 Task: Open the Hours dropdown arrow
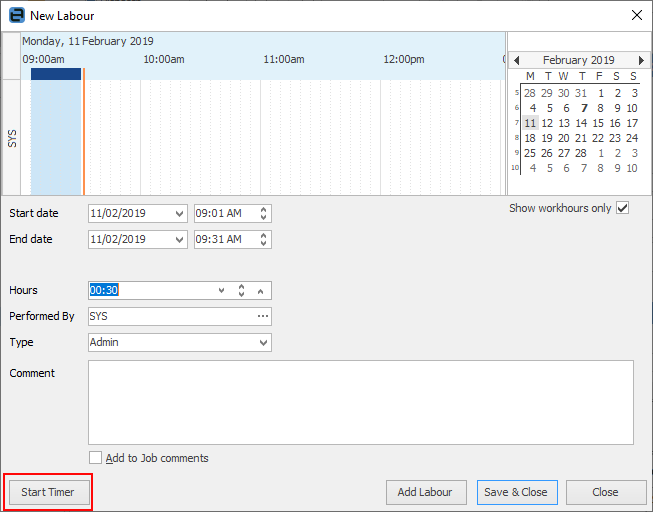(x=222, y=290)
